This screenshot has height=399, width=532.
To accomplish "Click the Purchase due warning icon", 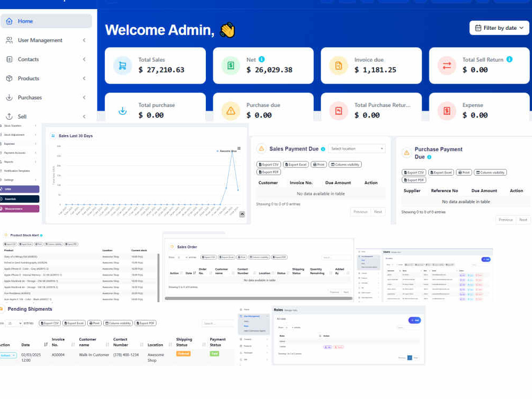I will tap(231, 111).
